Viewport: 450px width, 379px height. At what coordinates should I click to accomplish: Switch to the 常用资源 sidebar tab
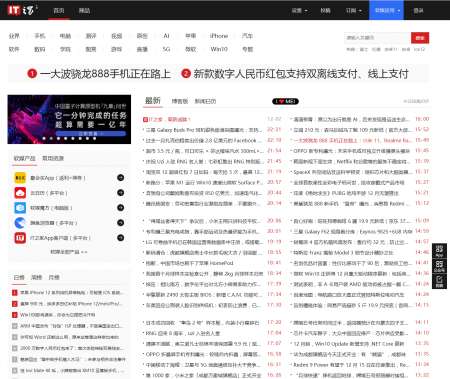[x=53, y=158]
